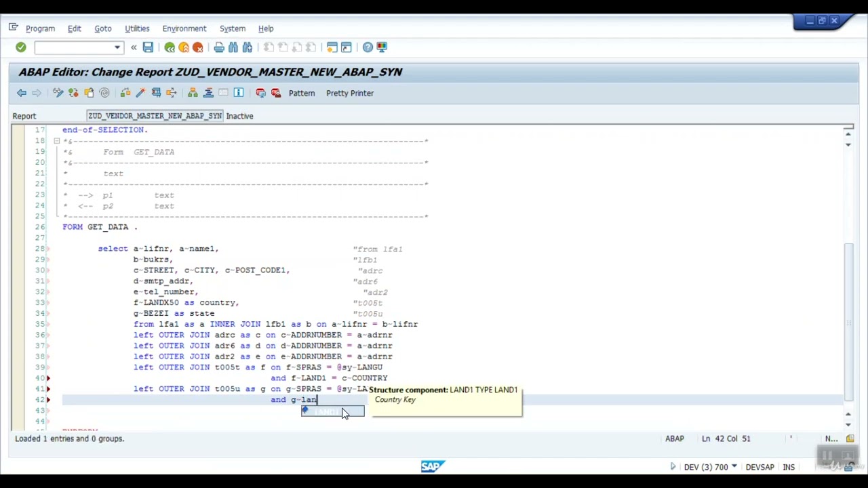
Task: Click the Pretty Printer button
Action: [x=350, y=93]
